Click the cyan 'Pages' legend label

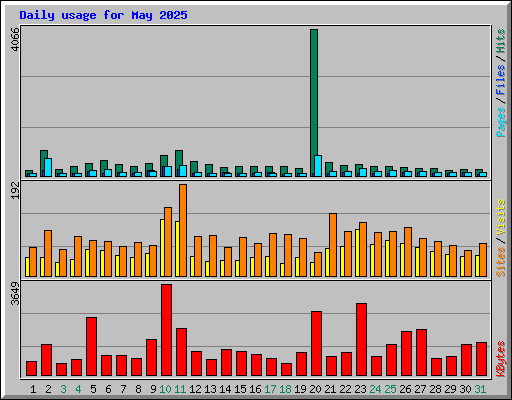pyautogui.click(x=501, y=122)
